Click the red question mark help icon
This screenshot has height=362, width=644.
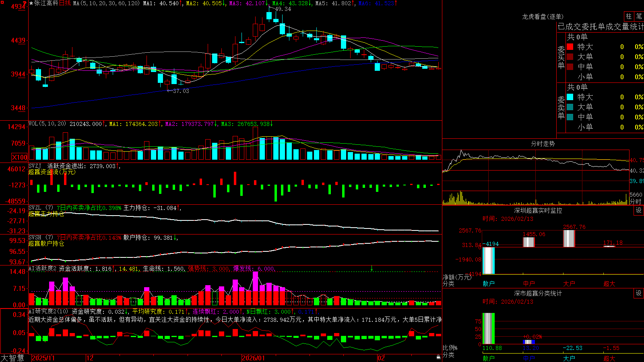25,3
